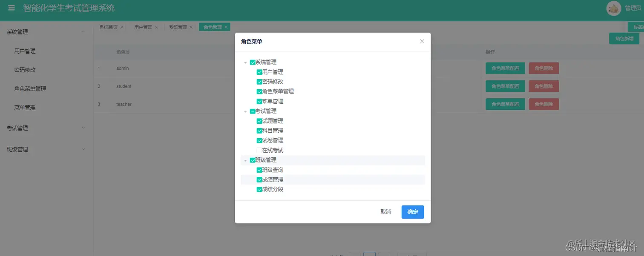Toggle the hamburger sidebar collapse icon
This screenshot has height=256, width=644.
coord(11,8)
